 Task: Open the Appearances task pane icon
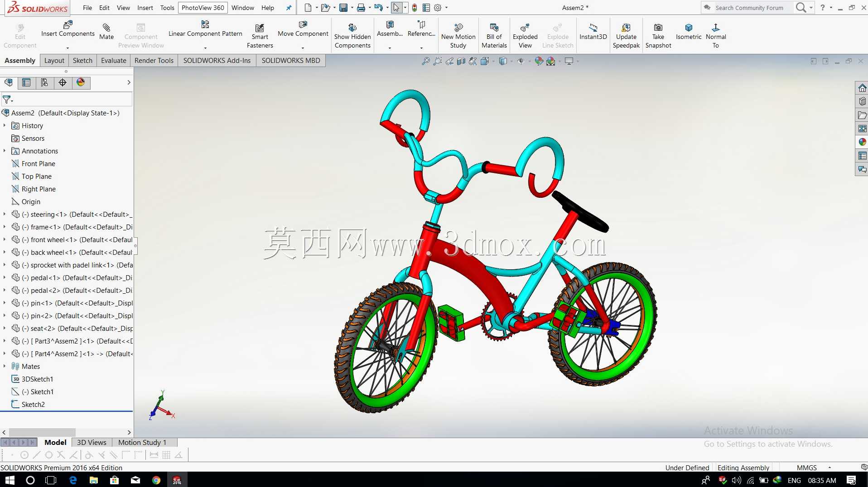pos(862,142)
